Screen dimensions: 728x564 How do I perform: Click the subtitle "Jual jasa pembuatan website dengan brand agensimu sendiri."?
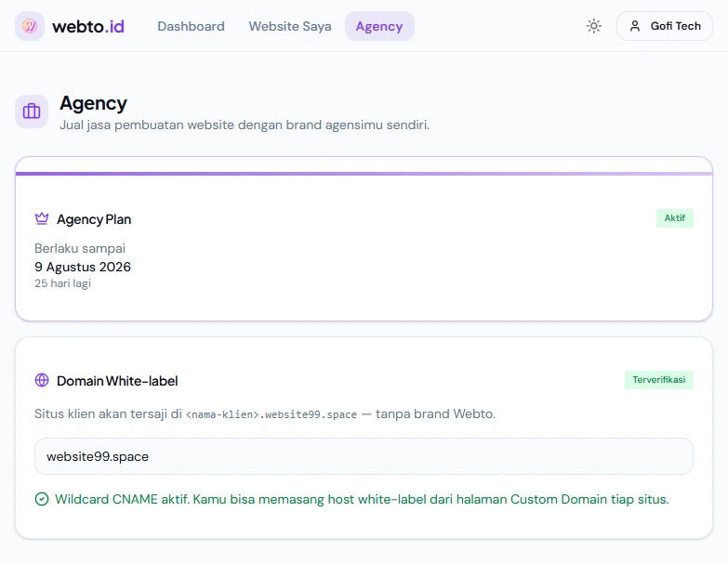pyautogui.click(x=245, y=125)
